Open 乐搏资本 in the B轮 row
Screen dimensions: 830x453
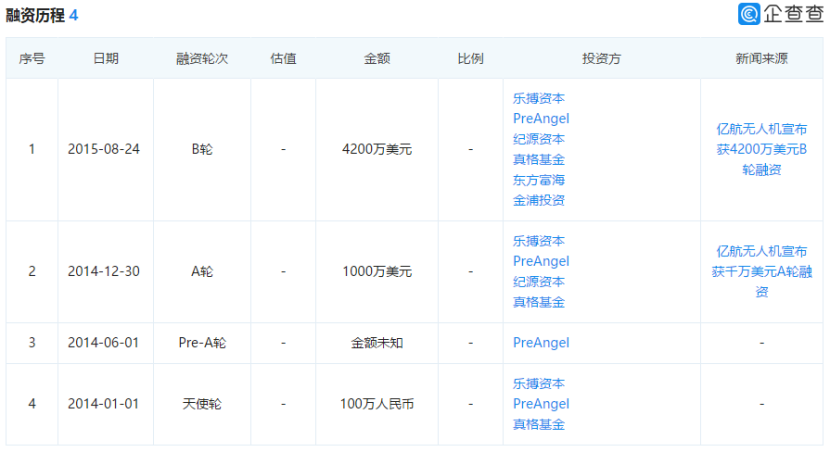coord(538,99)
